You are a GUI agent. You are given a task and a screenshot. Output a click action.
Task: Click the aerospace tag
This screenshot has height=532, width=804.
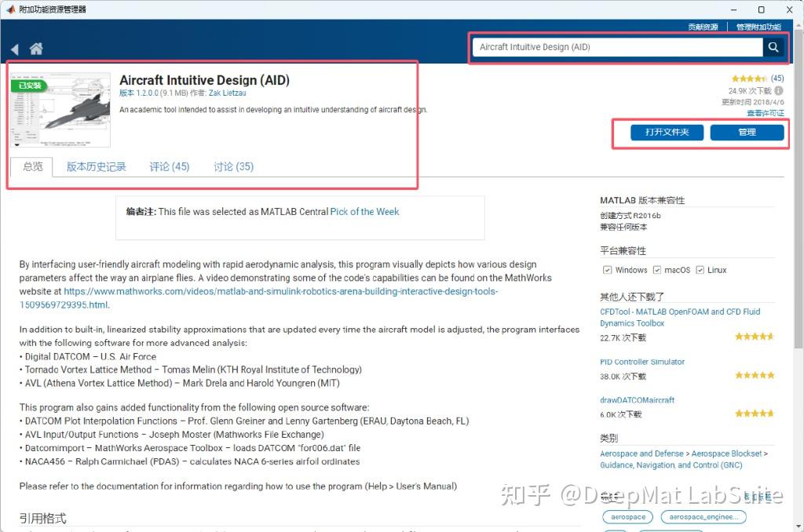(627, 516)
